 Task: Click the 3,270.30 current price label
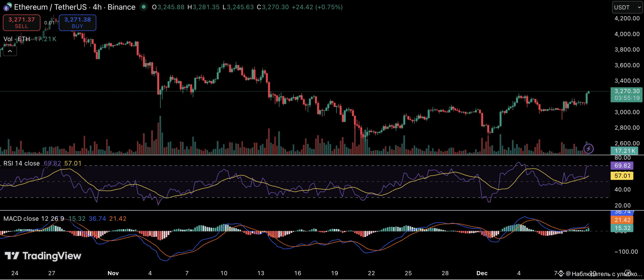627,91
